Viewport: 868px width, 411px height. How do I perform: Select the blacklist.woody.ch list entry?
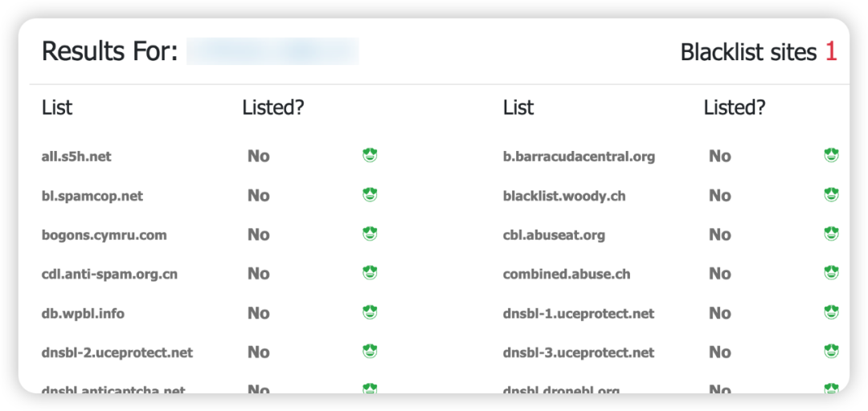coord(565,196)
